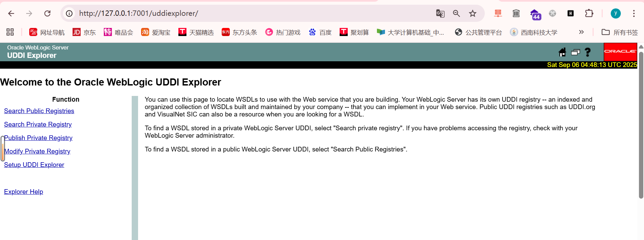
Task: Open the Publish Private Registry link
Action: click(38, 138)
